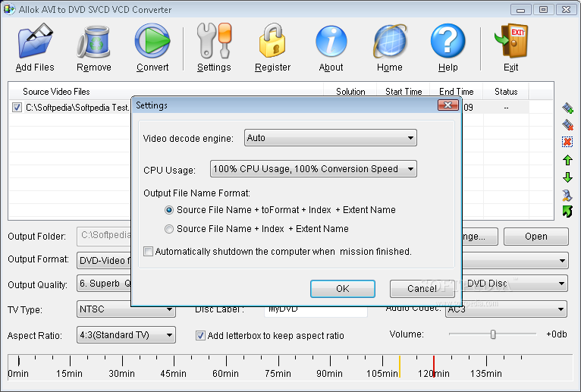Click the Start Time column header
Image resolution: width=581 pixels, height=392 pixels.
pyautogui.click(x=404, y=92)
